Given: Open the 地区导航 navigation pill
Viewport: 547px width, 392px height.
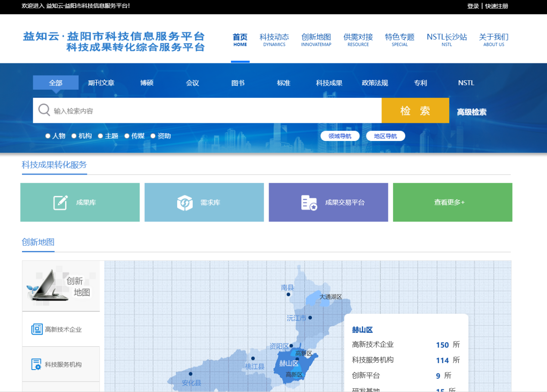Looking at the screenshot, I should coord(385,136).
